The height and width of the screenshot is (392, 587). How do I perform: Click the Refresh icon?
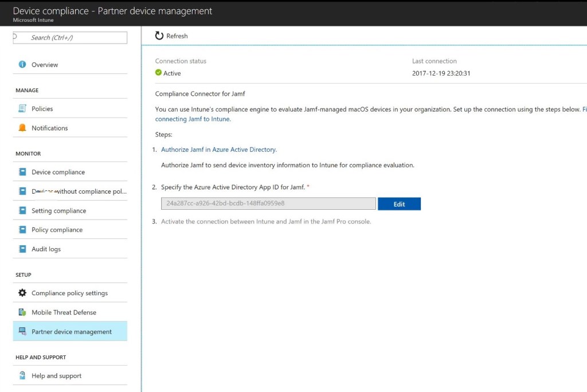(158, 36)
